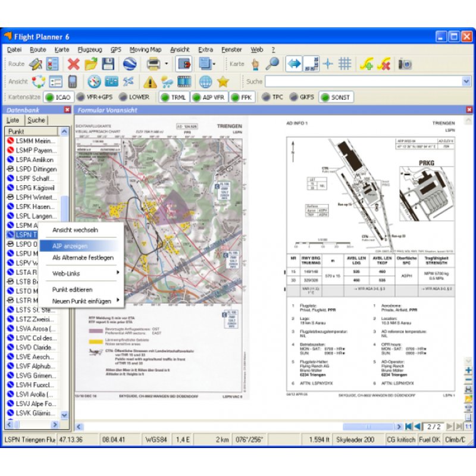Close the Datenbank panel
This screenshot has height=476, width=476.
(67, 109)
